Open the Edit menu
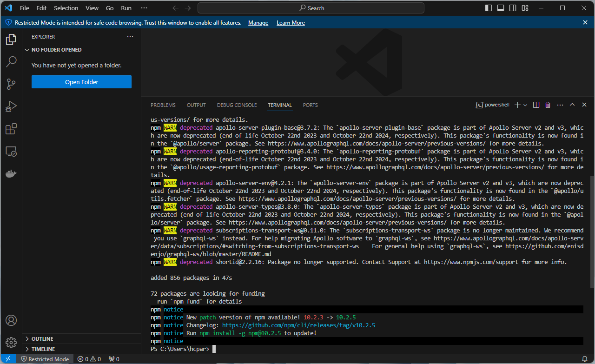This screenshot has height=364, width=595. point(41,8)
